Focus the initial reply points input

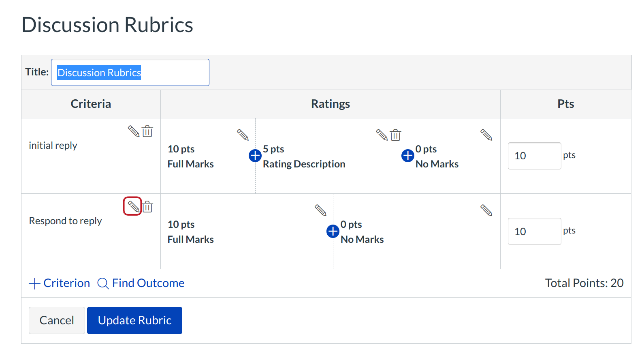(534, 156)
